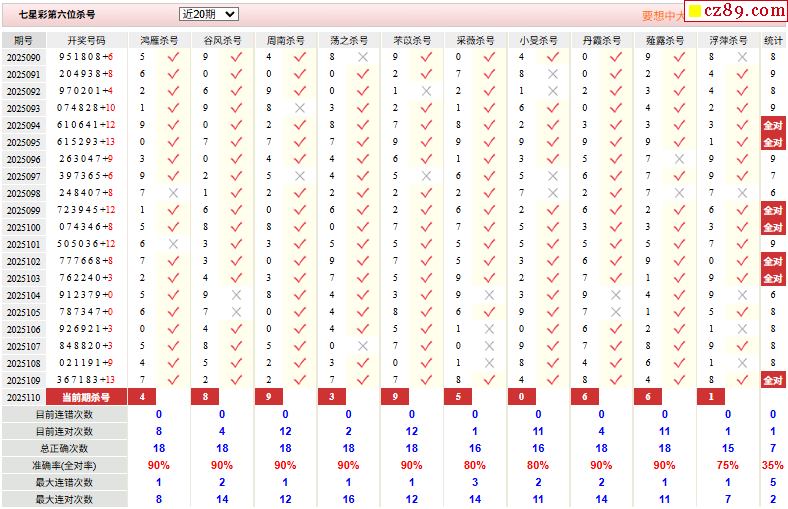Select period number 2025090
The width and height of the screenshot is (788, 509).
[24, 58]
